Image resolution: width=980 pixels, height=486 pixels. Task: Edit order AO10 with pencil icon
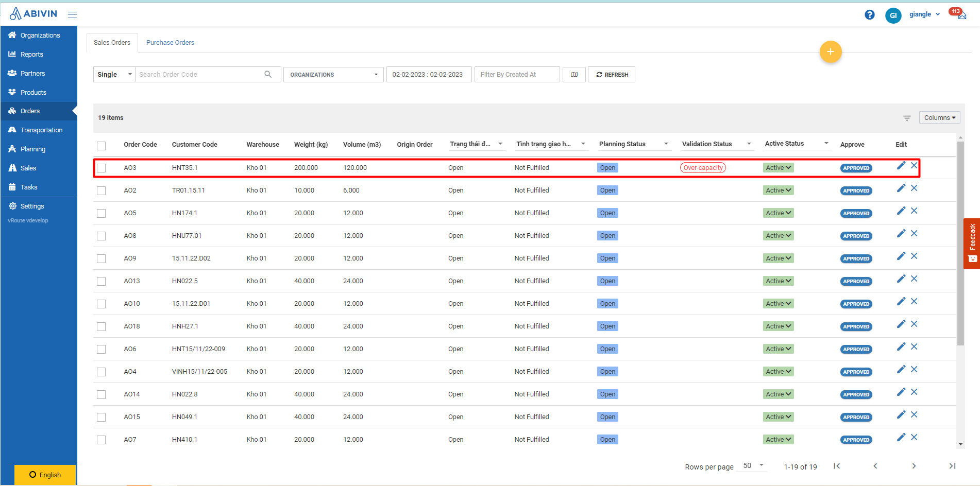click(901, 301)
